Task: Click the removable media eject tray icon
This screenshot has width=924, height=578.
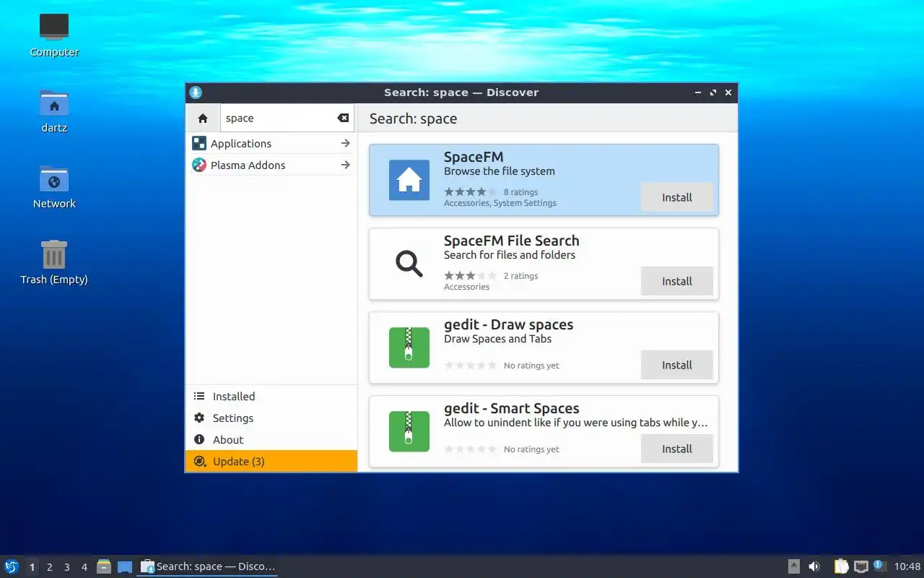Action: (x=793, y=566)
